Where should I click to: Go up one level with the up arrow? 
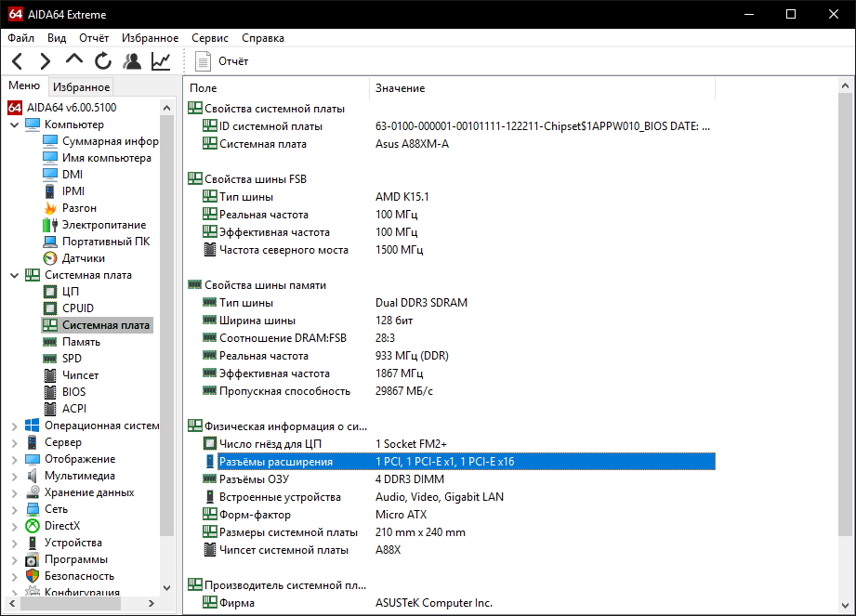74,59
